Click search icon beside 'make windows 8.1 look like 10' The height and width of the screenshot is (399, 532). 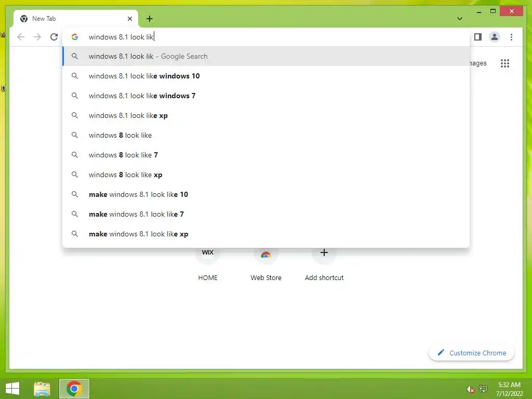coord(75,194)
